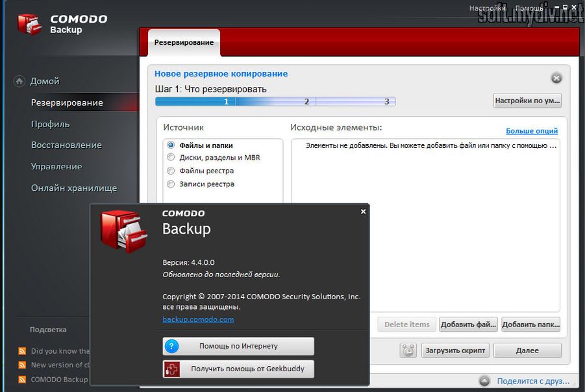The height and width of the screenshot is (392, 585).
Task: Click the Поделится с друз... link
Action: [x=533, y=381]
